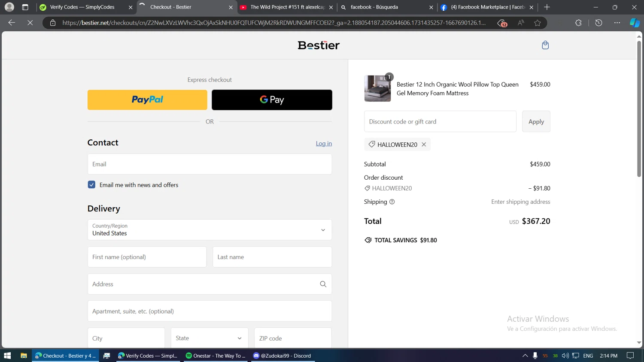Image resolution: width=644 pixels, height=362 pixels.
Task: Click the network tray icon
Action: tap(576, 356)
